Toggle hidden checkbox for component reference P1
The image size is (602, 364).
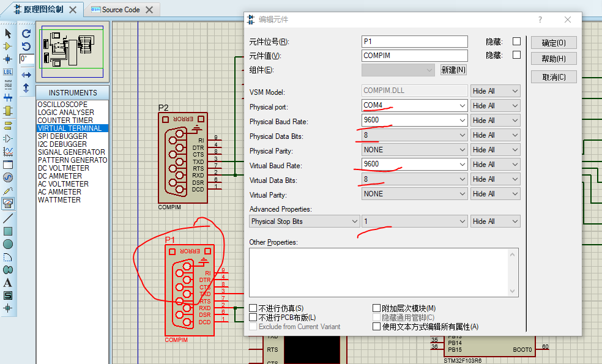(517, 41)
